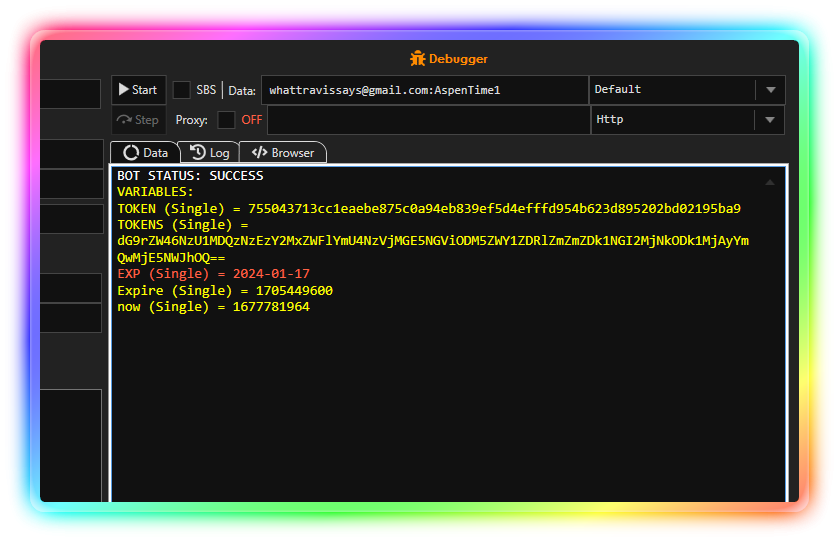Screen dimensions: 839x542
Task: Click the Data input field
Action: coord(425,90)
